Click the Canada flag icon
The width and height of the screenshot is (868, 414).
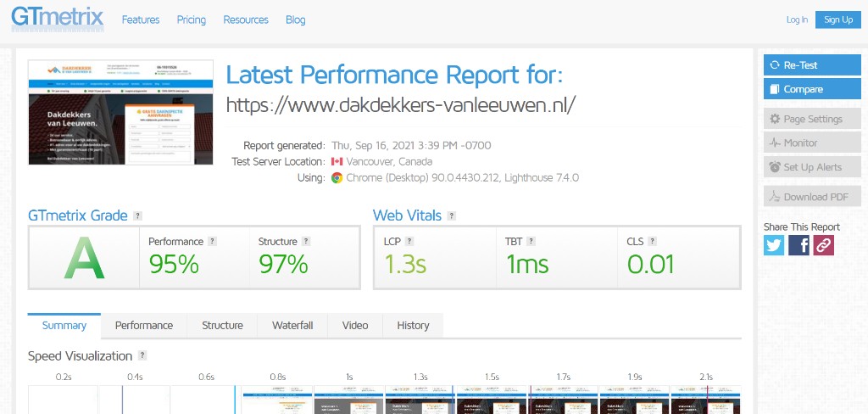pyautogui.click(x=337, y=162)
